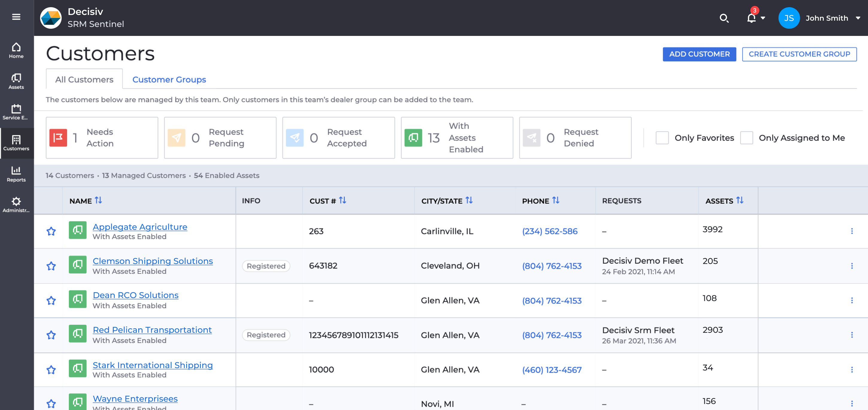Open row menu for Dean RCO Solutions
This screenshot has width=868, height=410.
(852, 300)
